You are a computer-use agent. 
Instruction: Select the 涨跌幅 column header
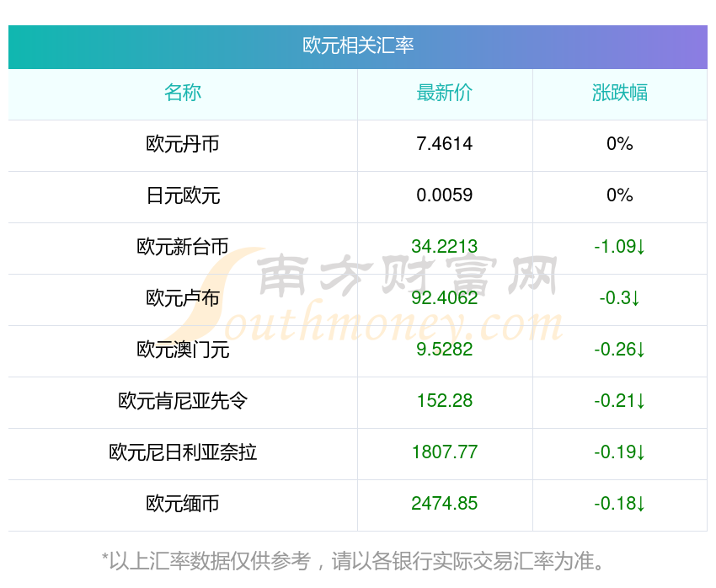point(620,93)
